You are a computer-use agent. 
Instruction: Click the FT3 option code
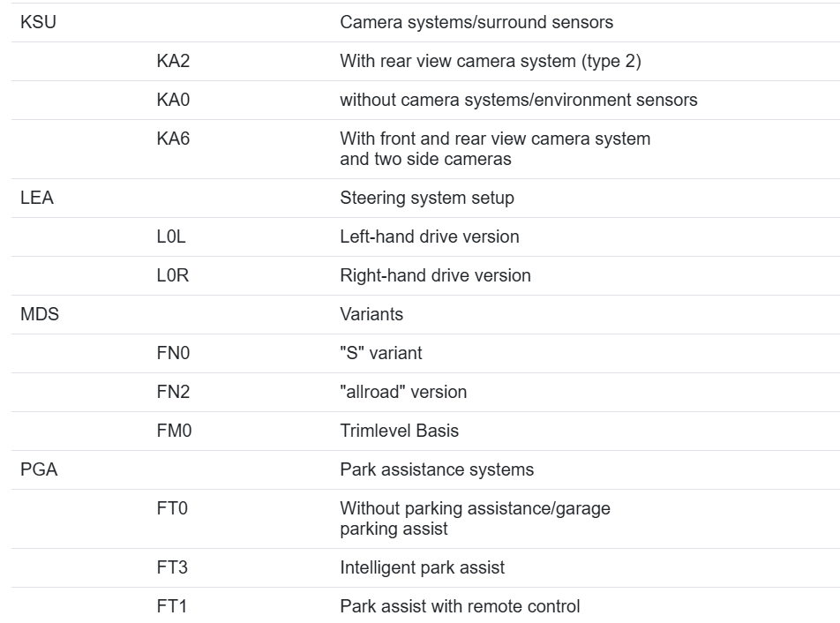172,567
